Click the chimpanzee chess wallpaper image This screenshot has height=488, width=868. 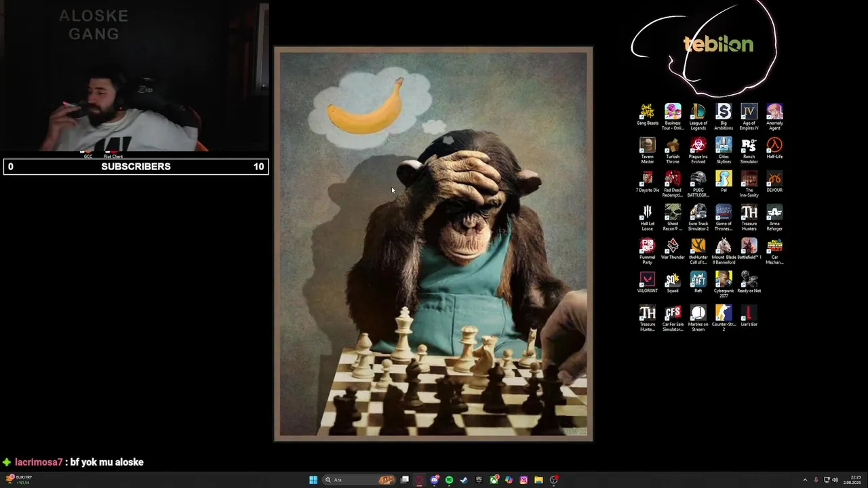tap(433, 244)
